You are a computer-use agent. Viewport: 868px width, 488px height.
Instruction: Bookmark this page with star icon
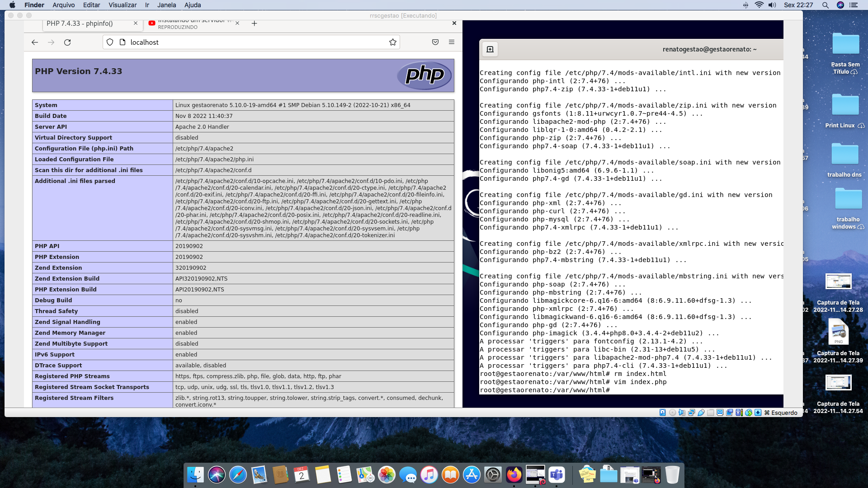(x=392, y=42)
